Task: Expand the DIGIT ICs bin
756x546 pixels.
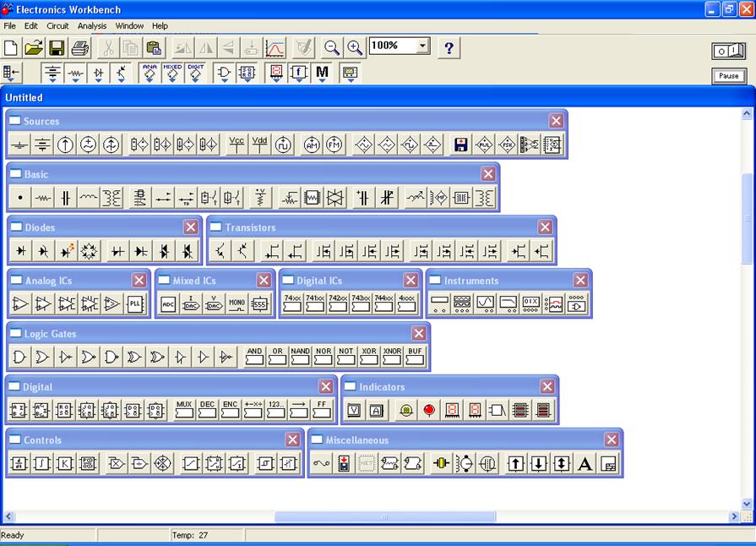Action: click(195, 74)
